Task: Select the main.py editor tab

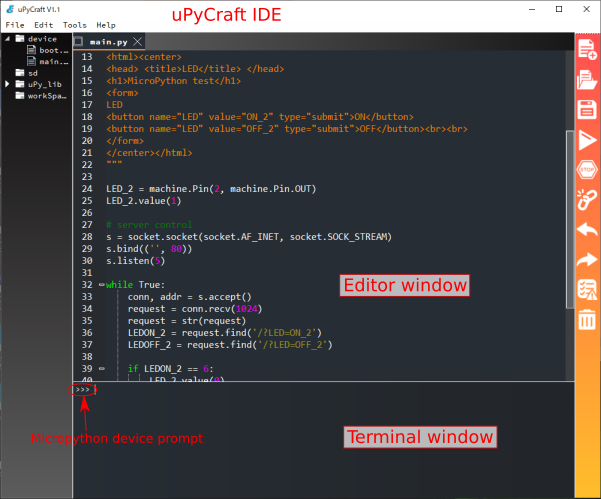Action: (108, 42)
